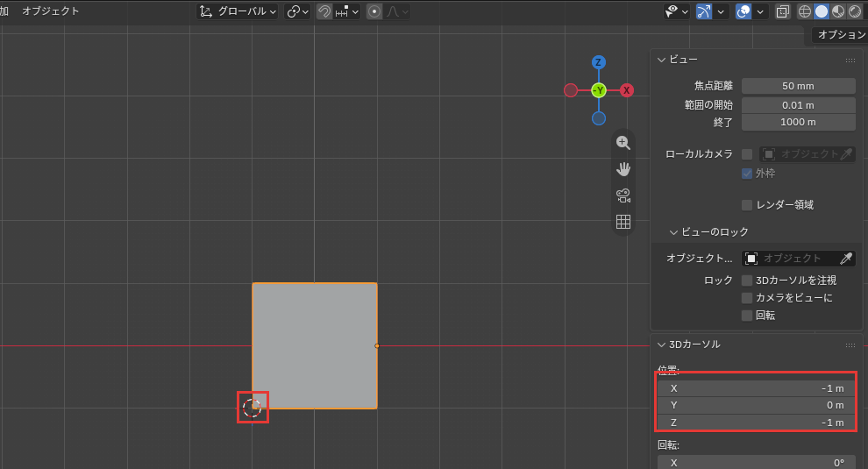The width and height of the screenshot is (868, 469).
Task: Toggle the viewport overlays button
Action: point(743,11)
